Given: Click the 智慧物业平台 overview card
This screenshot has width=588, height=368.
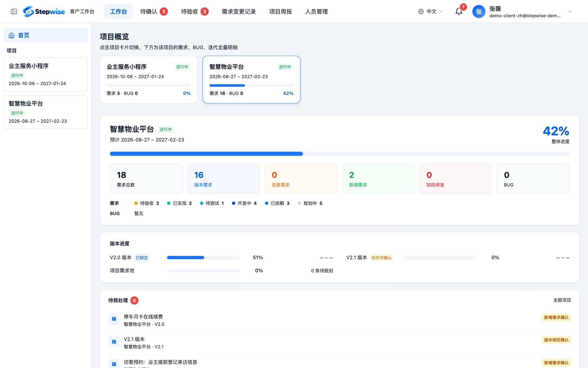Looking at the screenshot, I should tap(251, 79).
